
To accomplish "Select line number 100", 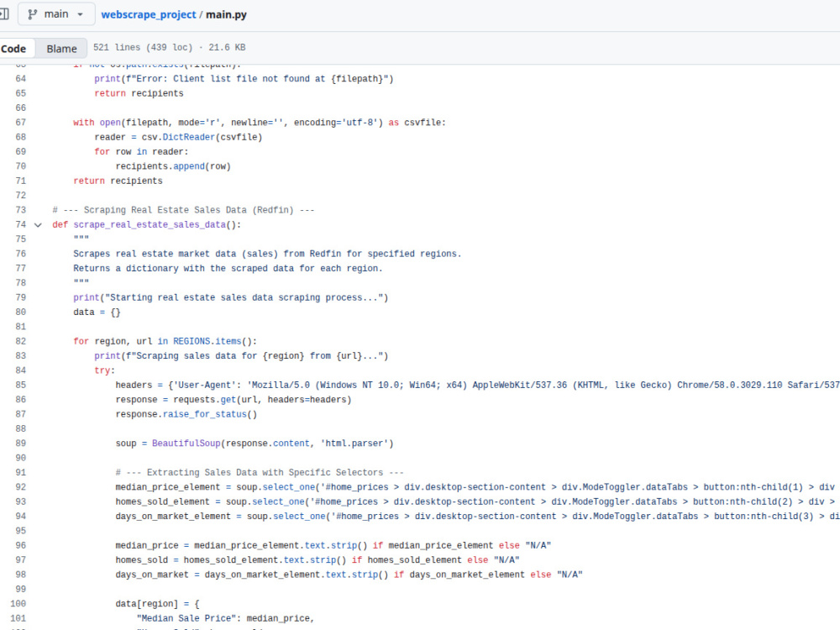I will click(x=18, y=604).
